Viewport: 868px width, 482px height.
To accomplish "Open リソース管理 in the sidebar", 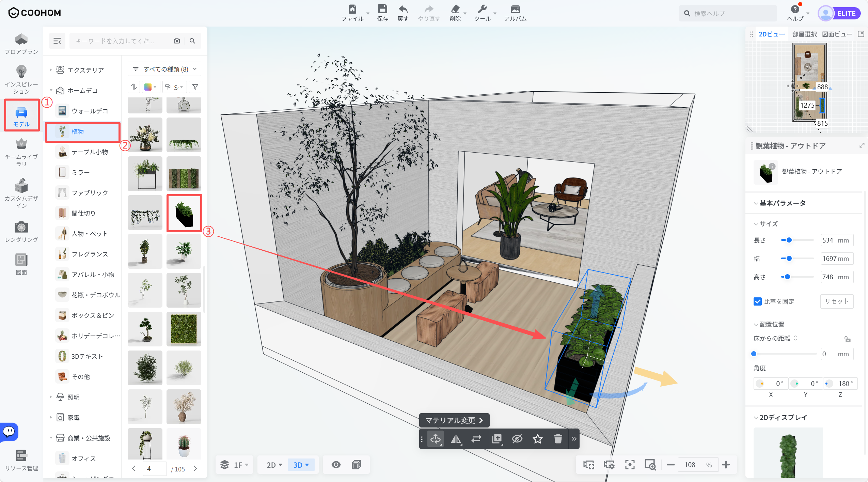I will pos(21,460).
